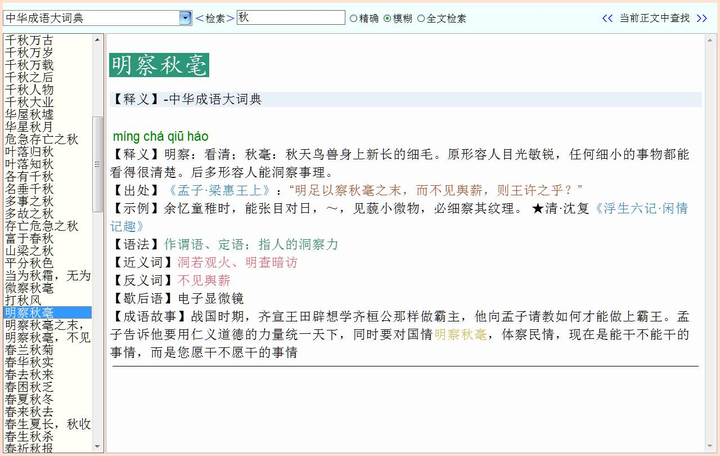Screen dimensions: 720x456
Task: Select the 全文检索 full-text radio button
Action: point(421,18)
